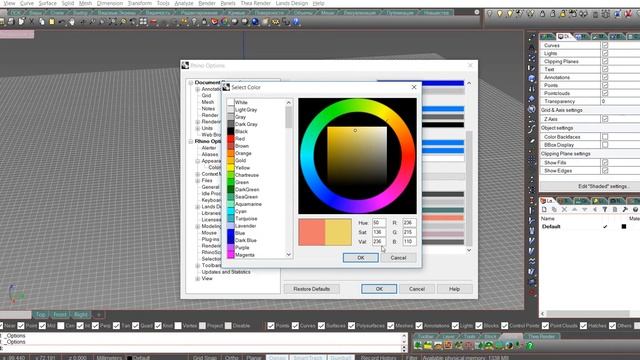Click the Undo arrow icon in the toolbar

[62, 21]
